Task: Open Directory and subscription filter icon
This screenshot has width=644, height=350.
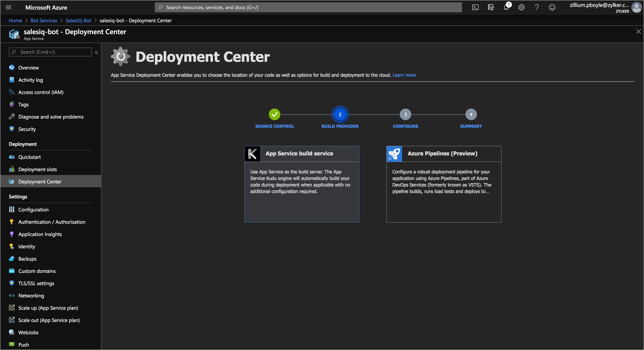Action: tap(491, 7)
